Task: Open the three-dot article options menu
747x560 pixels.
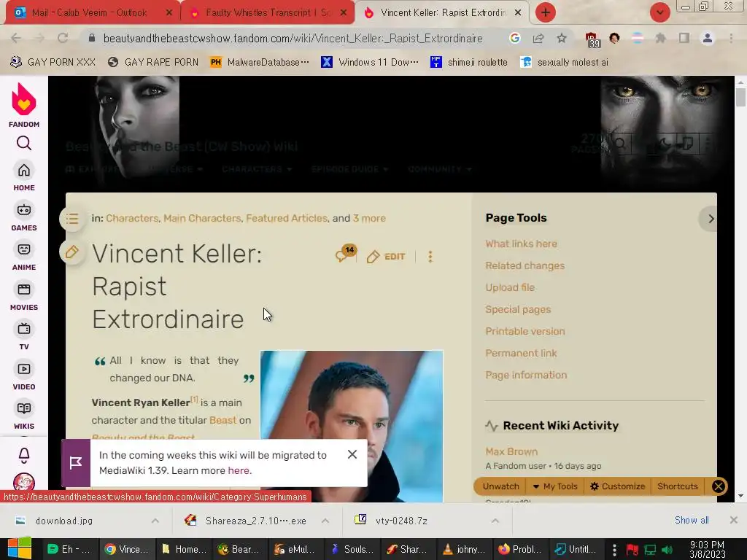Action: [430, 257]
